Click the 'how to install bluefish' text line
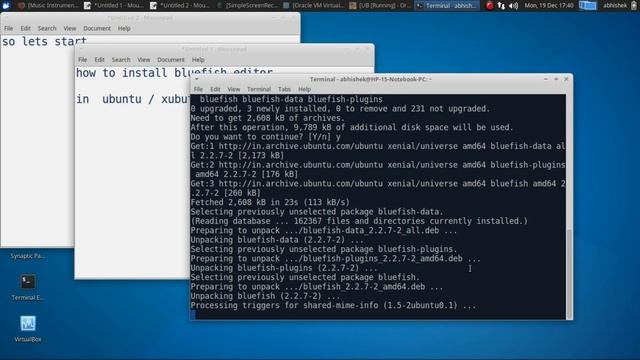The width and height of the screenshot is (640, 360). tap(174, 72)
